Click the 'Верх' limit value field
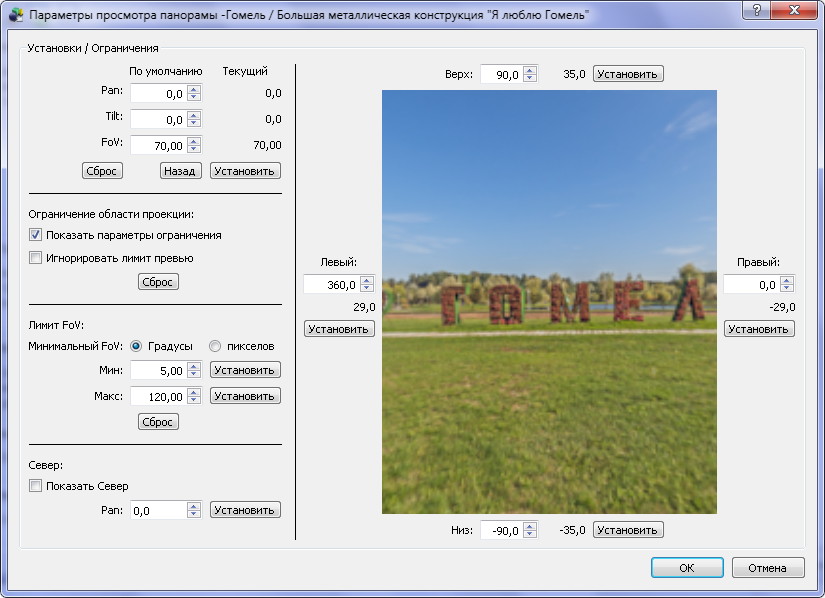 click(x=502, y=74)
